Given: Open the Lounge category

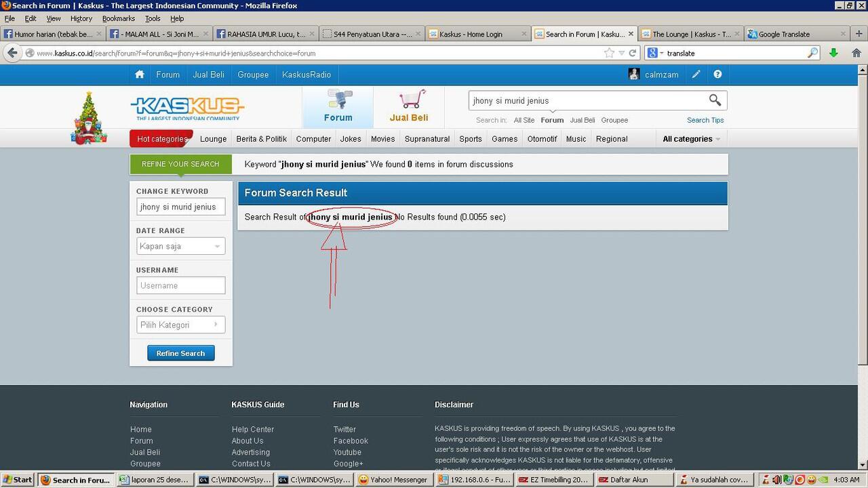Looking at the screenshot, I should click(214, 139).
